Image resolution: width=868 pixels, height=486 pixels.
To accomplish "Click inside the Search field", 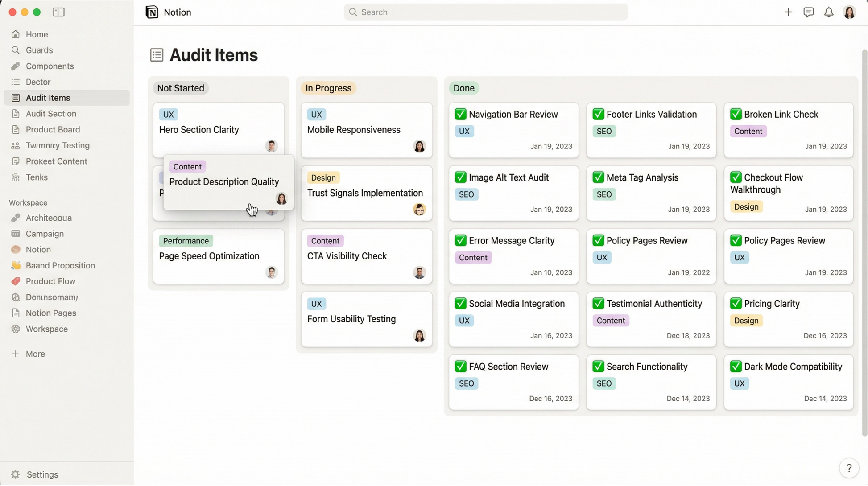I will click(485, 12).
